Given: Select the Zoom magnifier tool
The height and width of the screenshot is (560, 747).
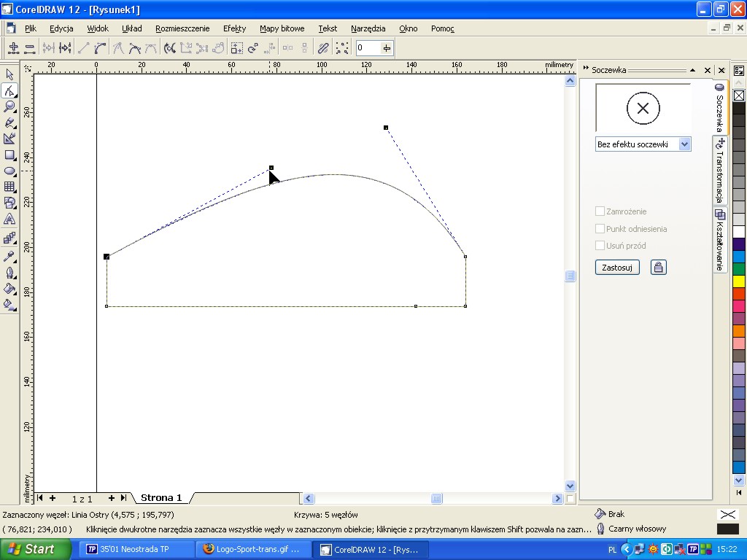Looking at the screenshot, I should [9, 106].
